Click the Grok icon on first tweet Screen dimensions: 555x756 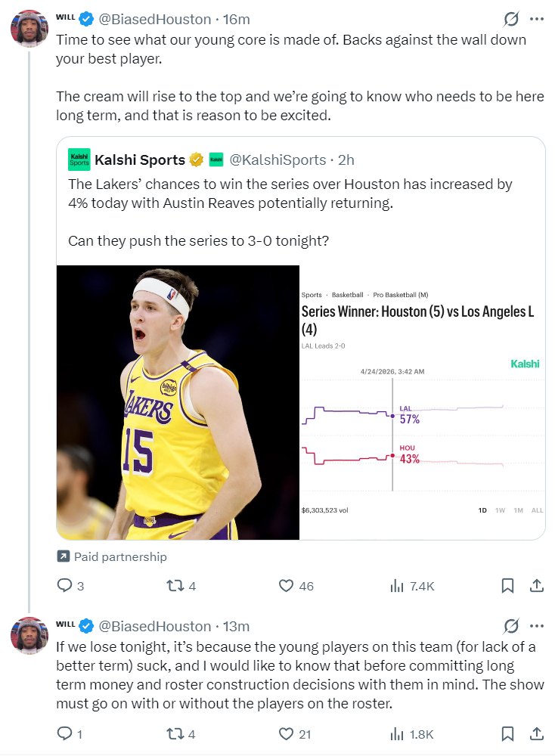pos(510,20)
